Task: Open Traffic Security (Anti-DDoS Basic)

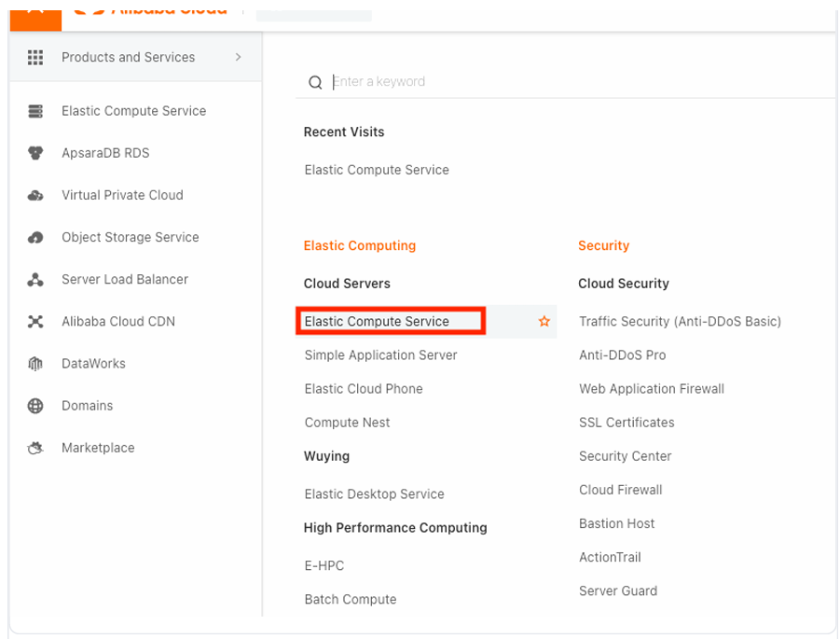Action: click(x=680, y=322)
